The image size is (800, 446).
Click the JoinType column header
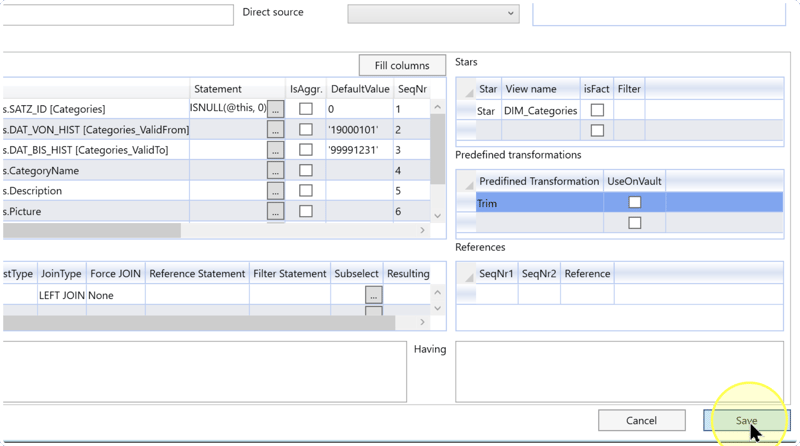[x=61, y=274]
